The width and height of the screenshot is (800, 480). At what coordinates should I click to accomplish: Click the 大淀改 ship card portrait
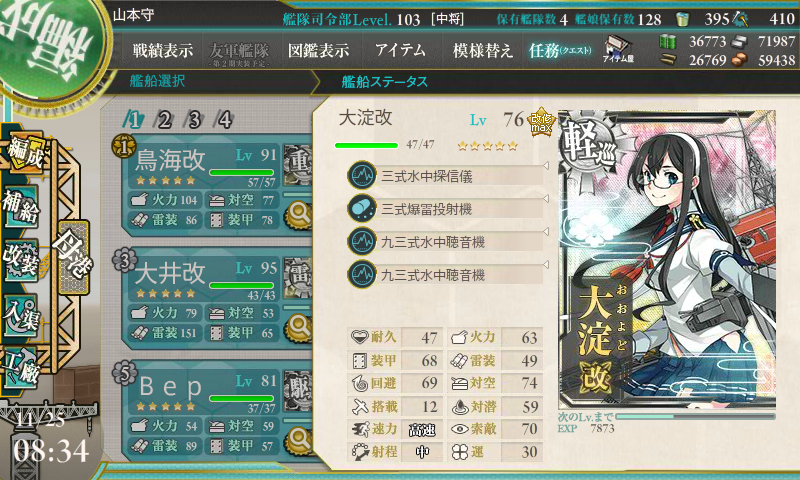(667, 259)
